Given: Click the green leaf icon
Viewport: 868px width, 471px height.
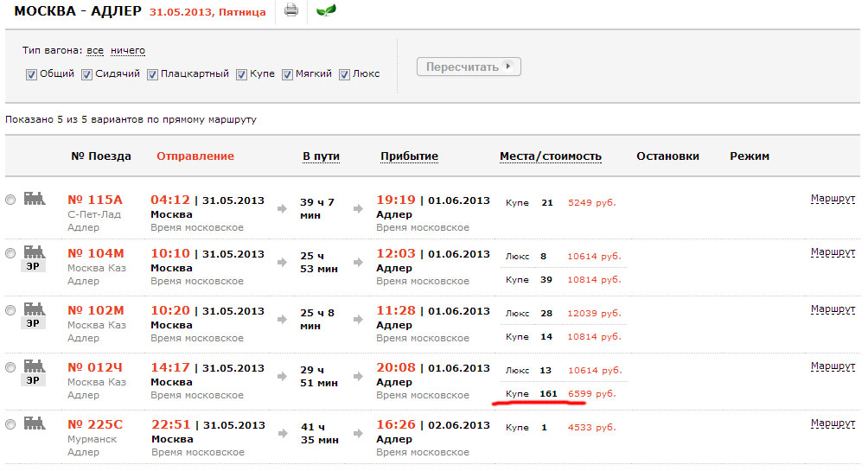Looking at the screenshot, I should 327,11.
